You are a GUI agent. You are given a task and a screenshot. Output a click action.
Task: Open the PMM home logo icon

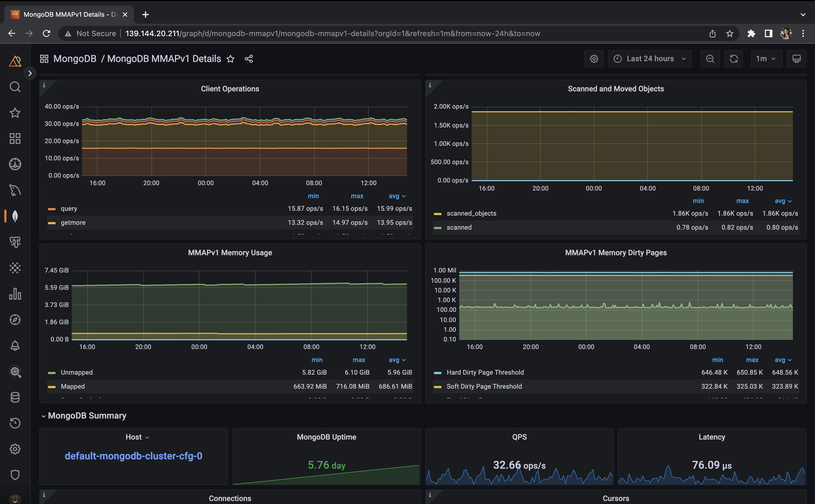15,61
